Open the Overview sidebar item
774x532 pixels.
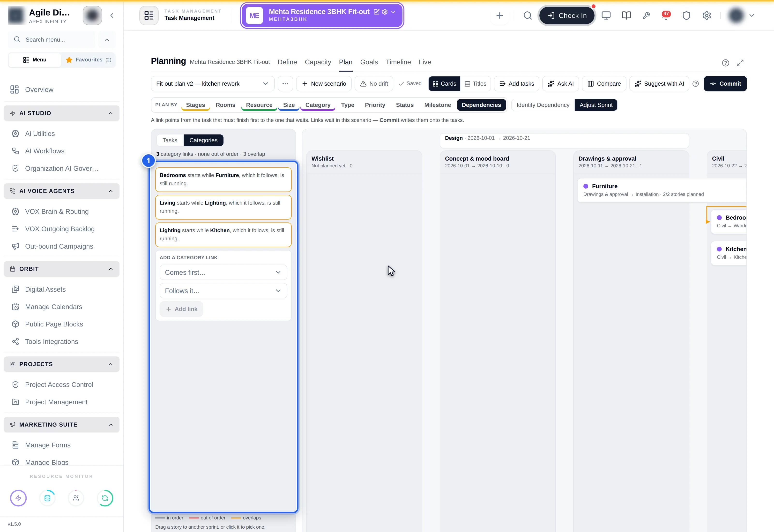click(x=62, y=90)
